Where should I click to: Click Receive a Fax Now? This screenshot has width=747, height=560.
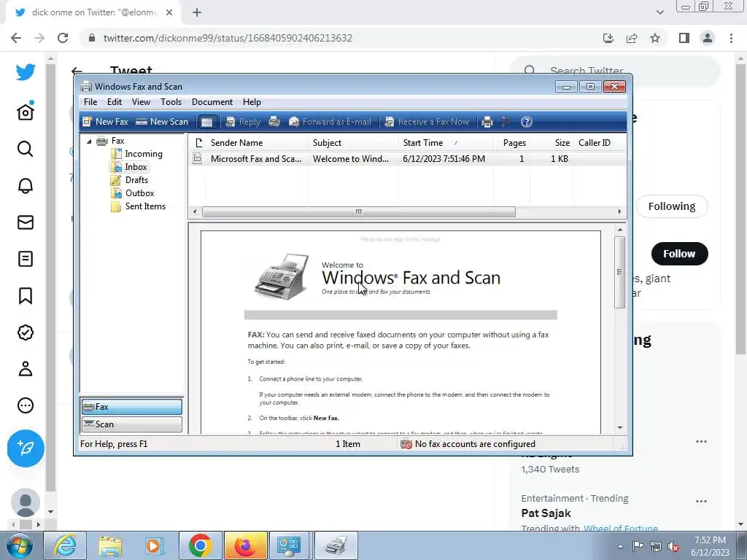pyautogui.click(x=426, y=122)
